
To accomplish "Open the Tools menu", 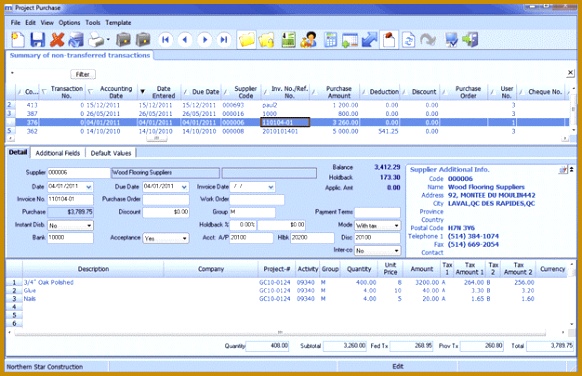I will pyautogui.click(x=93, y=23).
